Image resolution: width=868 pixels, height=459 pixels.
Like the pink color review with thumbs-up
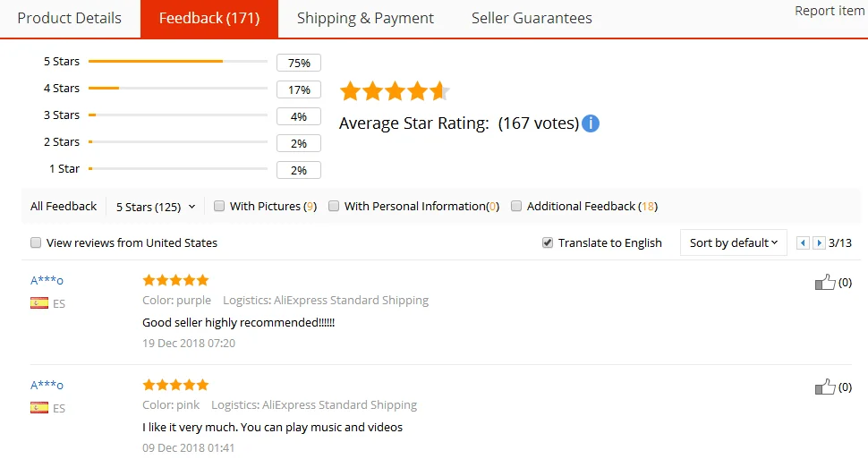click(825, 387)
